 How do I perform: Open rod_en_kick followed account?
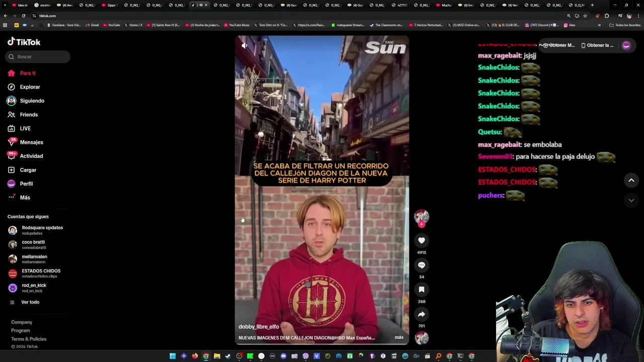[28, 288]
